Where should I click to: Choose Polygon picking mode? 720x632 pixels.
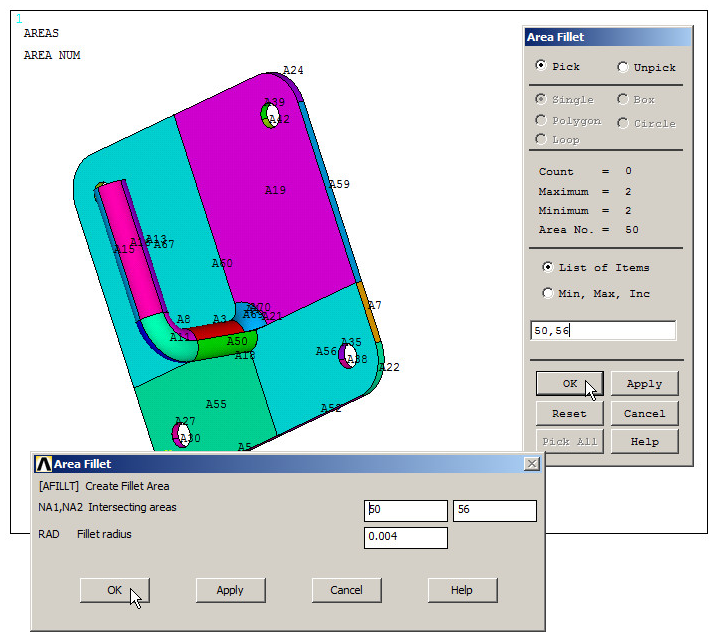click(541, 120)
